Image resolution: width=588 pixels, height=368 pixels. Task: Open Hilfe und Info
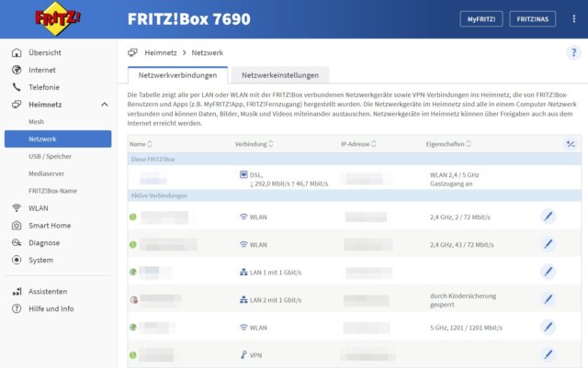[51, 308]
